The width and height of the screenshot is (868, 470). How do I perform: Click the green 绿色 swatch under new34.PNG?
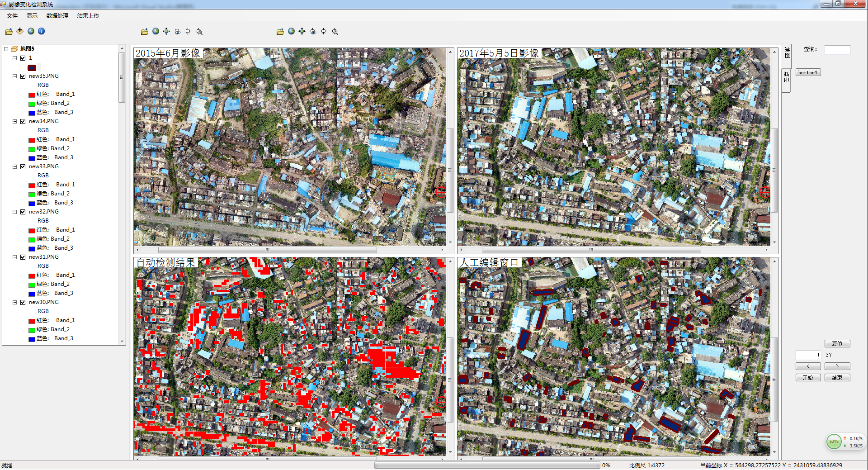tap(32, 149)
